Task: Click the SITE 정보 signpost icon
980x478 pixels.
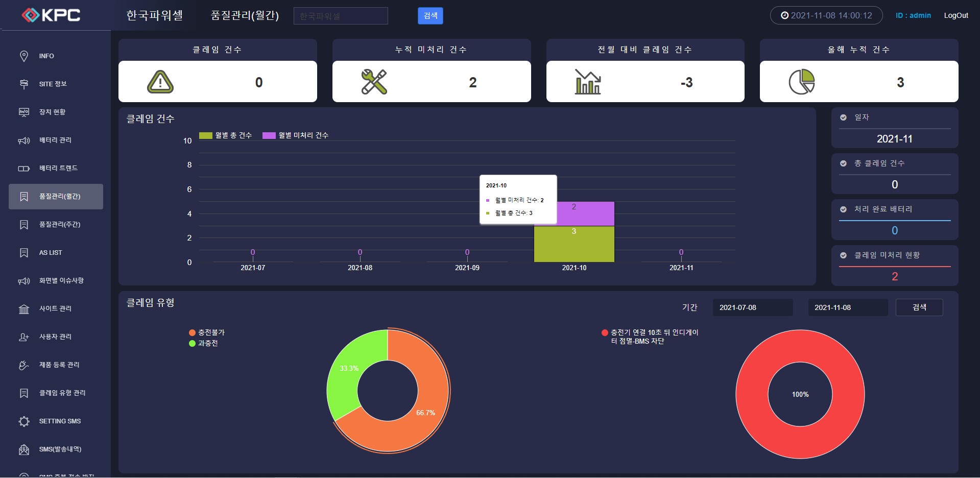Action: coord(24,84)
